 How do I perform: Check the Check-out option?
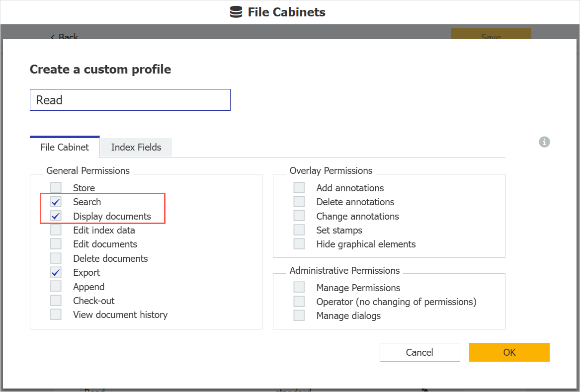(x=55, y=301)
